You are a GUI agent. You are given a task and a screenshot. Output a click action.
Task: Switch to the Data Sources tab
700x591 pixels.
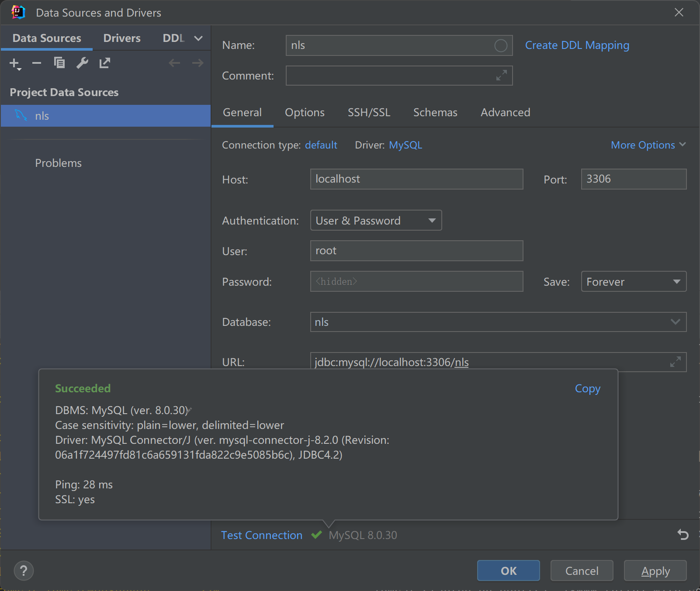pyautogui.click(x=47, y=38)
